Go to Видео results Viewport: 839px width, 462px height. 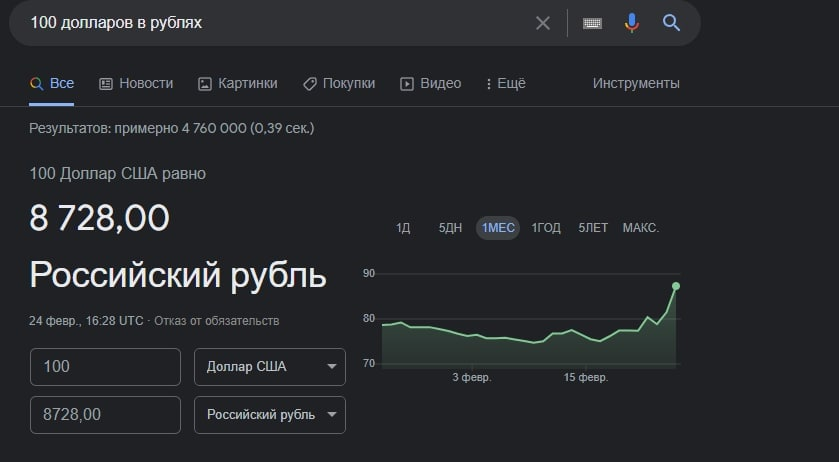coord(431,84)
